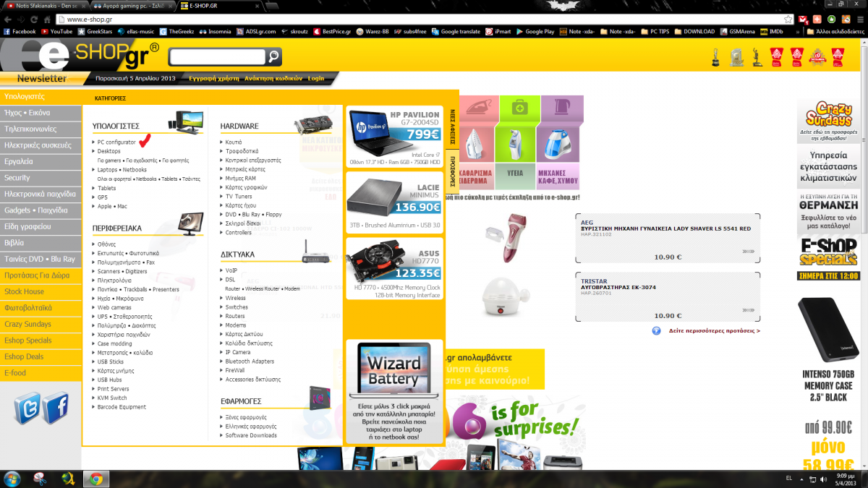The image size is (868, 488).
Task: Open Windows Start menu
Action: click(x=12, y=479)
